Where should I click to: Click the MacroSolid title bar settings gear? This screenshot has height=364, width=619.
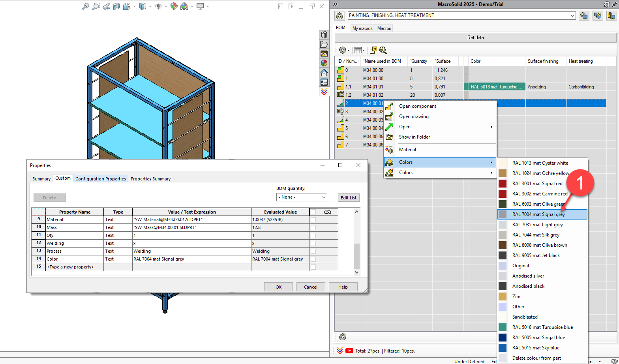[x=606, y=4]
